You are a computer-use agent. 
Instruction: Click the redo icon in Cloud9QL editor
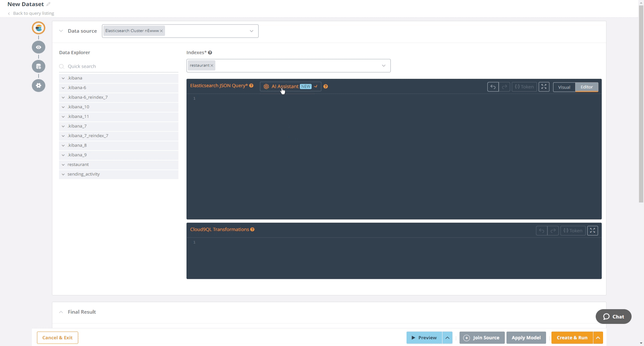pyautogui.click(x=553, y=230)
